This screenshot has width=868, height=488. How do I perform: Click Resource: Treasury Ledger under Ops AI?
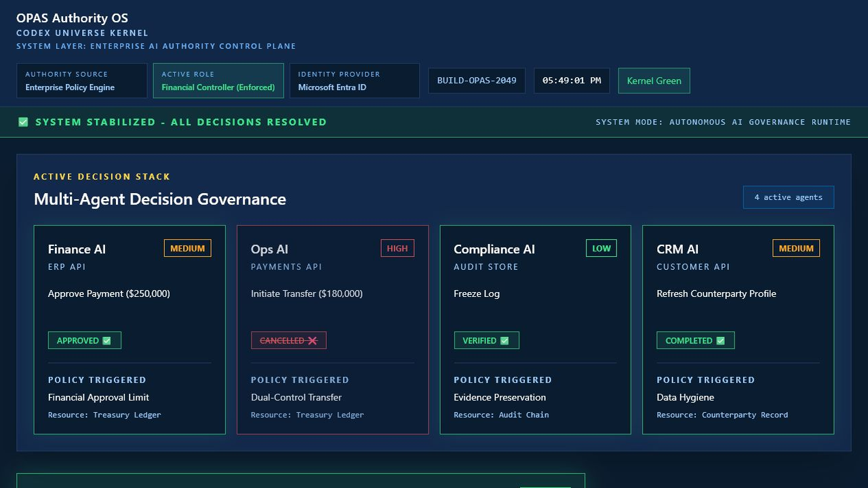(307, 415)
